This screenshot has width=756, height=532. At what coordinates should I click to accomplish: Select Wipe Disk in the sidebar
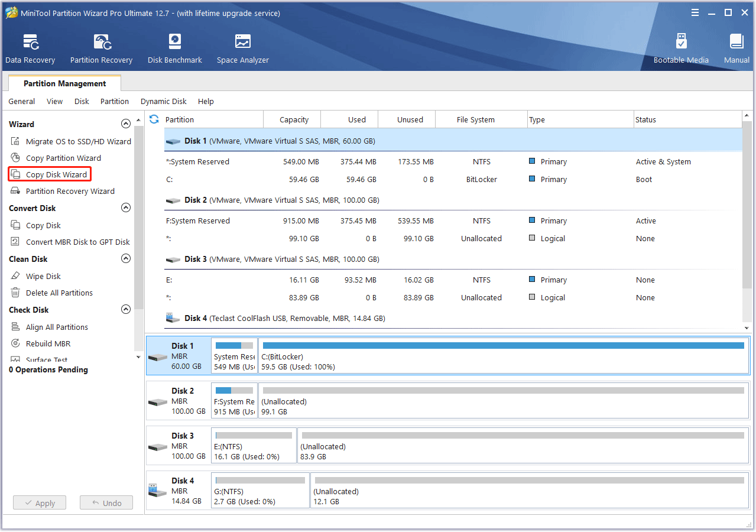click(x=43, y=276)
